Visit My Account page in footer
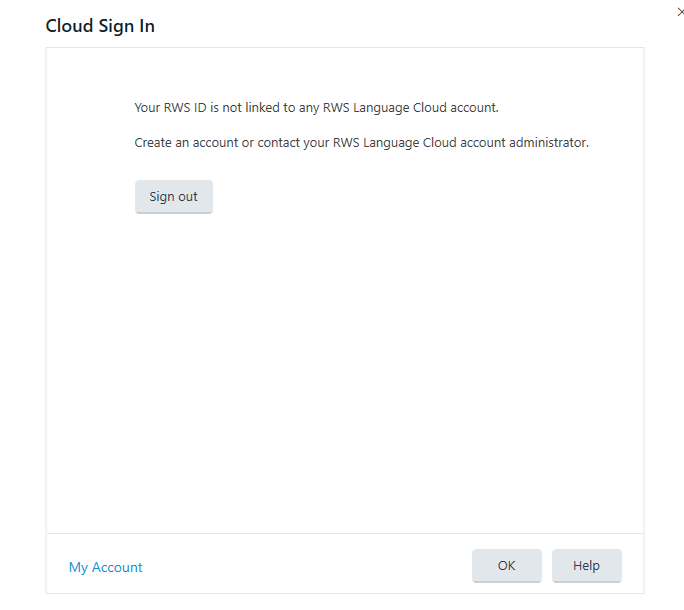This screenshot has width=684, height=610. 106,567
